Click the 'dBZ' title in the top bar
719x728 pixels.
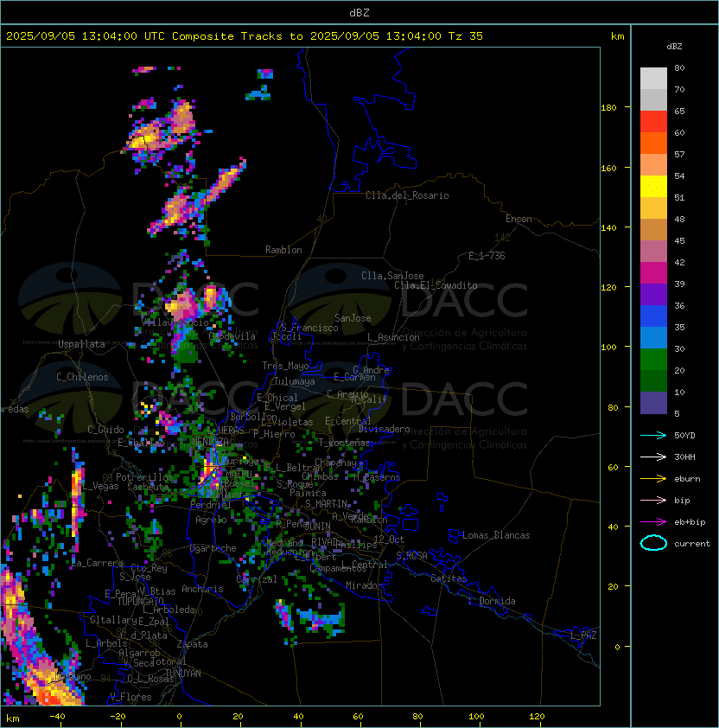click(x=359, y=13)
